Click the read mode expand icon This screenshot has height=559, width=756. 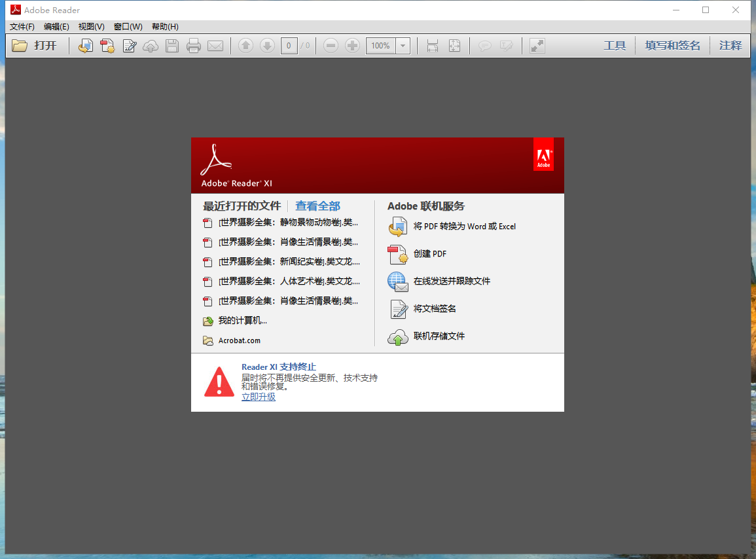point(537,46)
